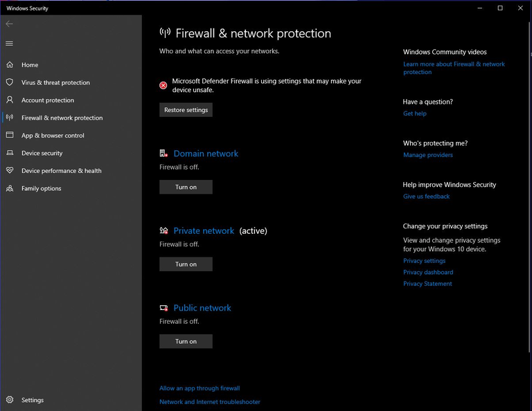Open the Privacy dashboard link
The width and height of the screenshot is (532, 411).
pyautogui.click(x=428, y=273)
